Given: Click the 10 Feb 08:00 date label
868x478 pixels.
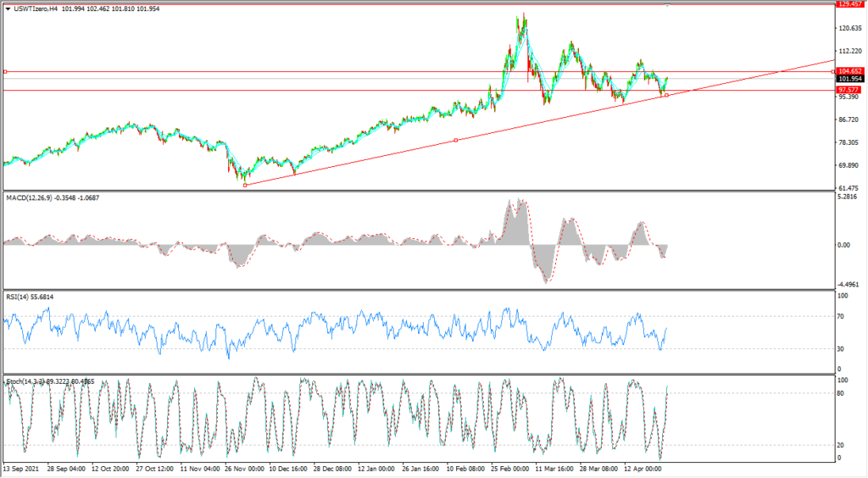Looking at the screenshot, I should click(x=465, y=469).
